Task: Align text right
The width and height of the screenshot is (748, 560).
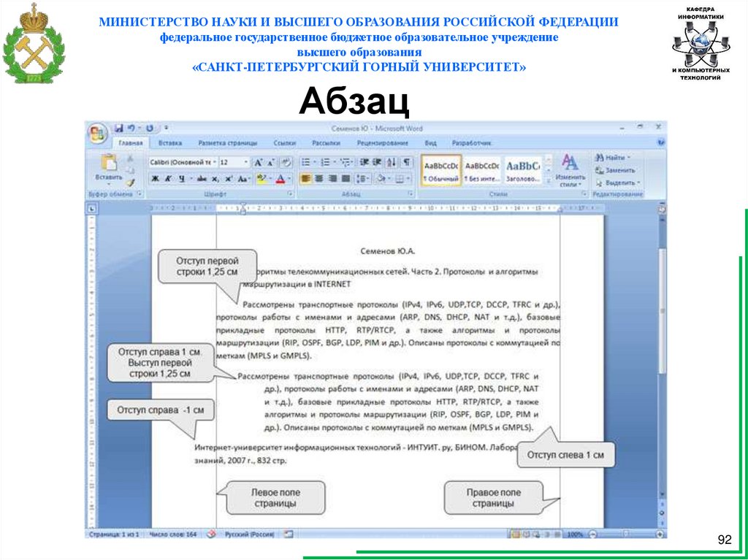Action: [x=332, y=179]
